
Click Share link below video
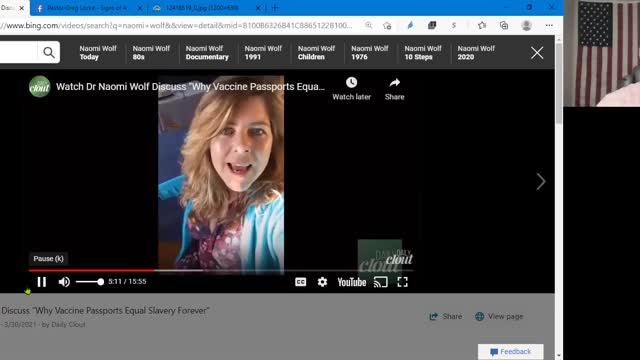[446, 316]
